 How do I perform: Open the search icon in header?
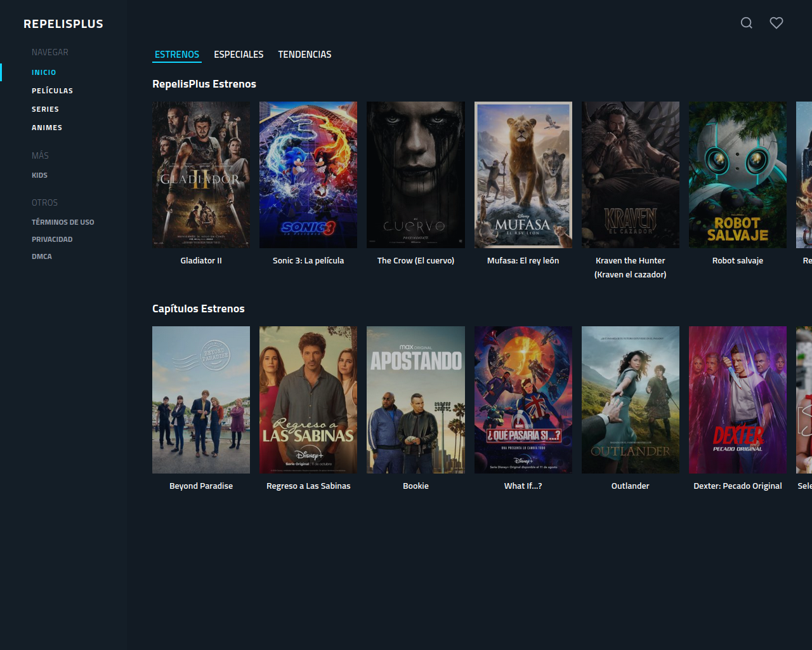pyautogui.click(x=747, y=23)
